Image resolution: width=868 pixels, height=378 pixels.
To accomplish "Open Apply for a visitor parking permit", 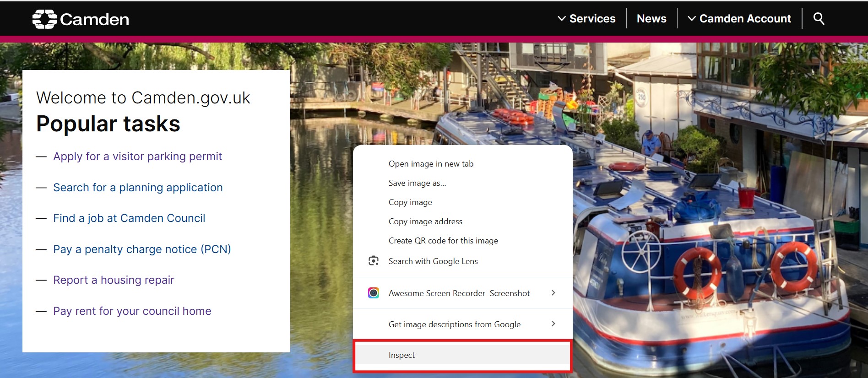I will 137,157.
